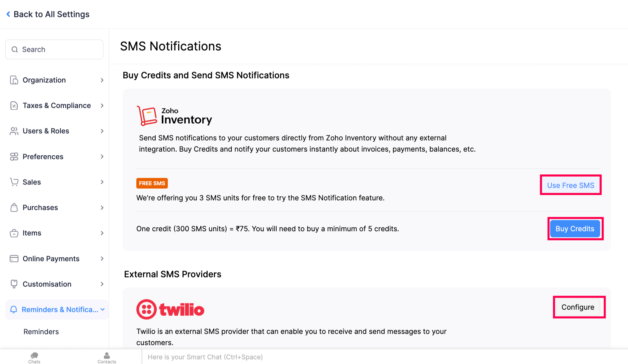
Task: Go Back to All Settings
Action: point(48,14)
